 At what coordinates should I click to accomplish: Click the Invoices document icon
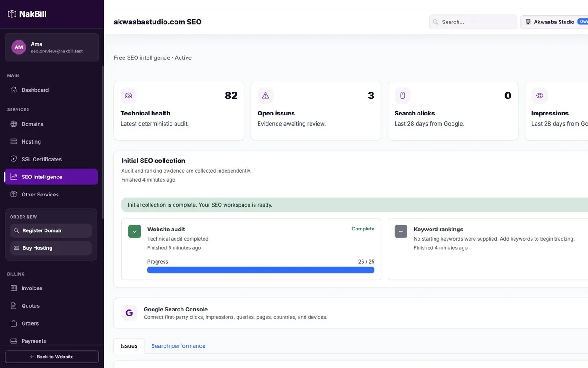(14, 288)
